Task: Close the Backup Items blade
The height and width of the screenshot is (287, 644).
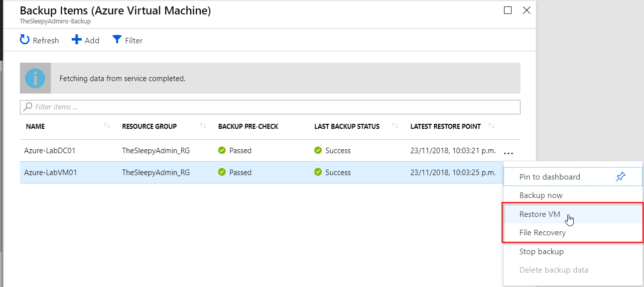Action: click(x=526, y=10)
